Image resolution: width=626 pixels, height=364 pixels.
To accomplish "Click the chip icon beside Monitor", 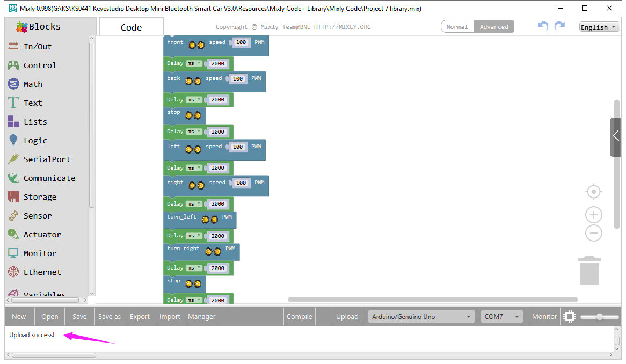I will click(x=569, y=317).
